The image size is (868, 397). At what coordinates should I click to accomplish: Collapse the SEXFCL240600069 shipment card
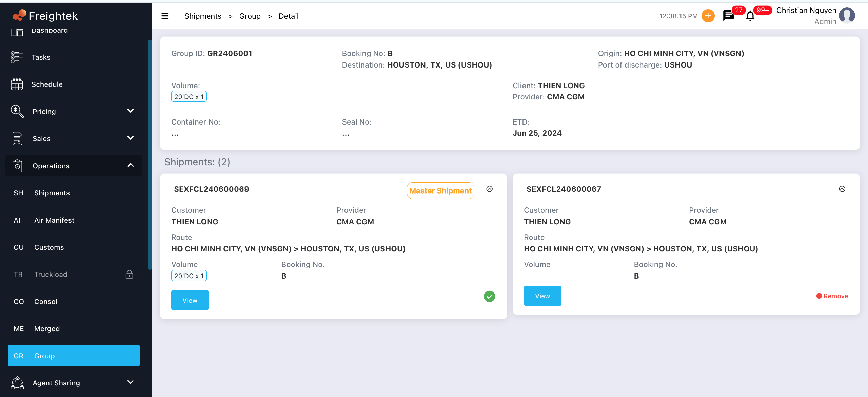(x=489, y=189)
